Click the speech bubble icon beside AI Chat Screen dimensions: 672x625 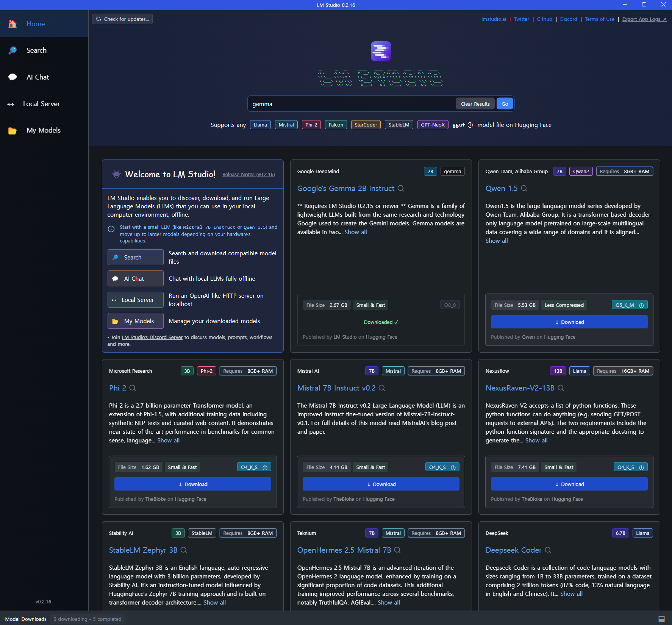(x=13, y=77)
